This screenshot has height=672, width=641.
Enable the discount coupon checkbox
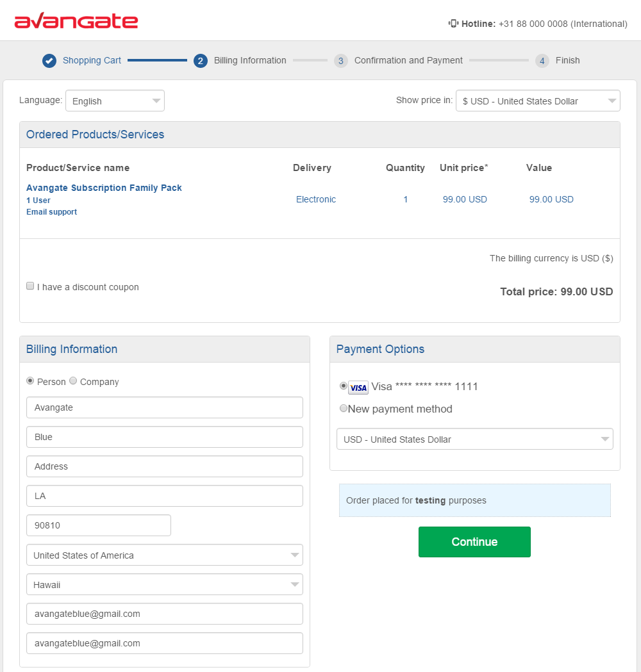pyautogui.click(x=30, y=286)
